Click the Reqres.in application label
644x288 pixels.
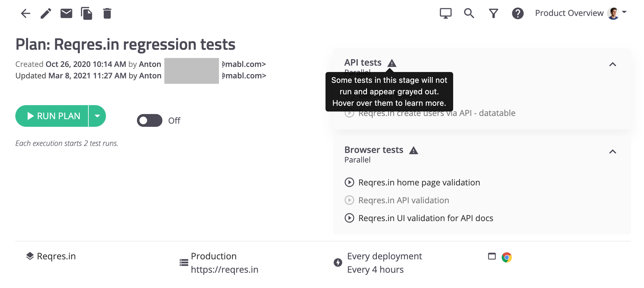point(56,256)
